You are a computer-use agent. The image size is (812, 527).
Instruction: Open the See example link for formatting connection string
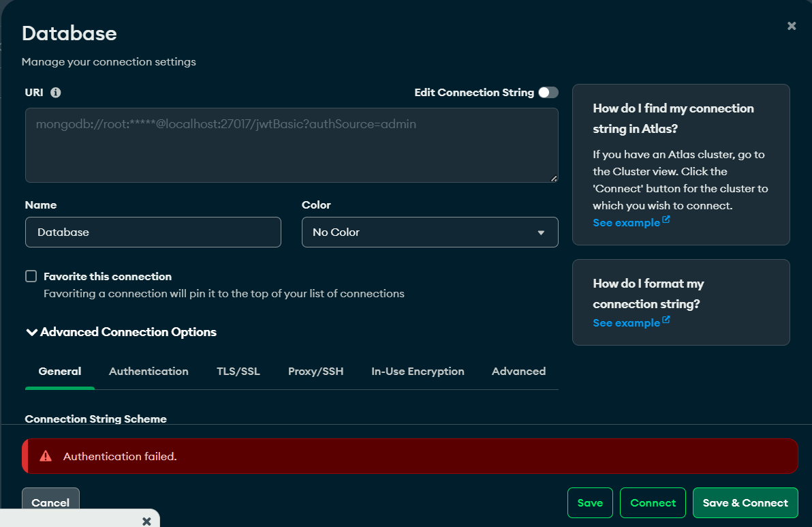tap(626, 323)
